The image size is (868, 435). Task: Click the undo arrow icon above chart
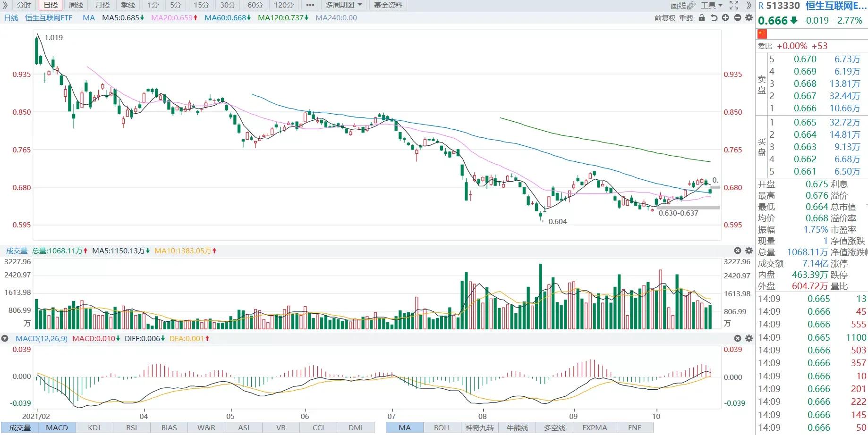pos(714,18)
